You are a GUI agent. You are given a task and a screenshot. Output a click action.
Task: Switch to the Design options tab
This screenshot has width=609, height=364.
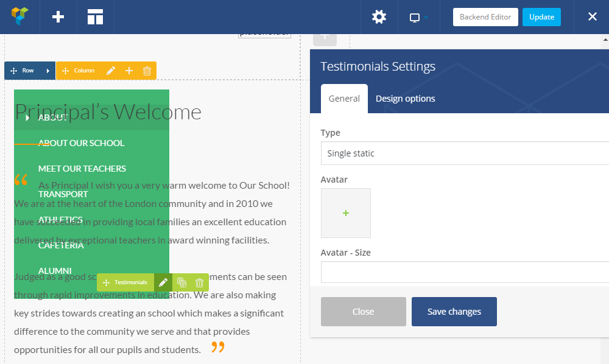pos(405,97)
